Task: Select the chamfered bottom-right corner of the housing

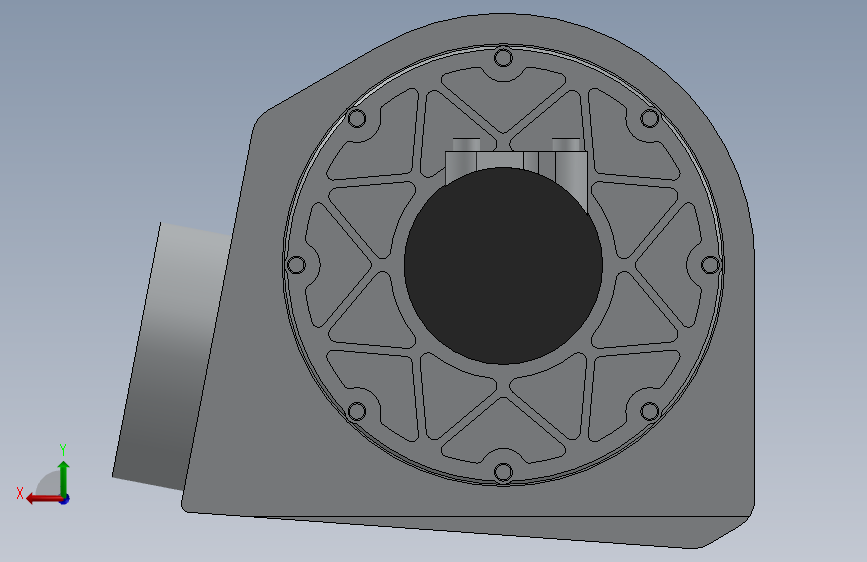Action: [x=725, y=532]
